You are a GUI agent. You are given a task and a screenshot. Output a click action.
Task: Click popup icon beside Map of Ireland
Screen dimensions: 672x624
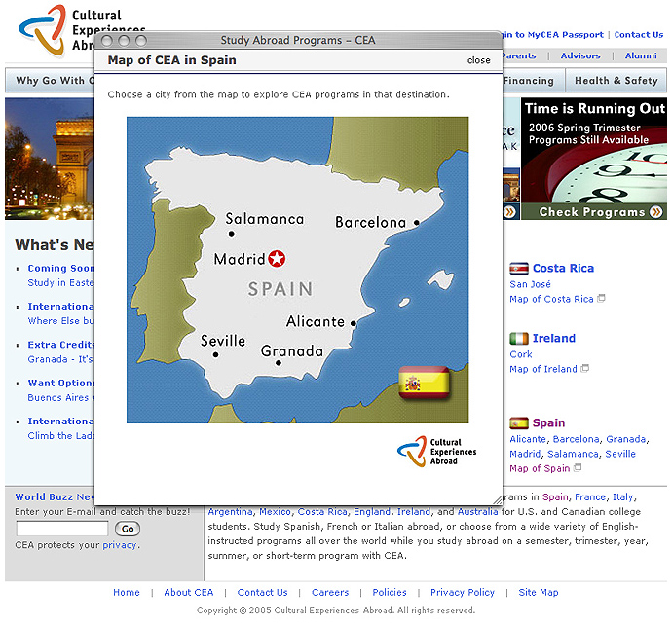tap(585, 369)
